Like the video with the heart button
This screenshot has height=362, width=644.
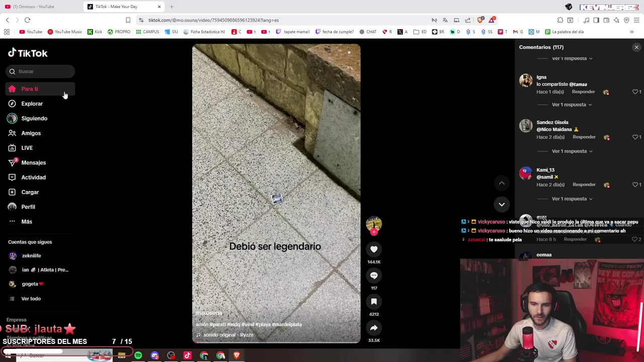pyautogui.click(x=374, y=249)
